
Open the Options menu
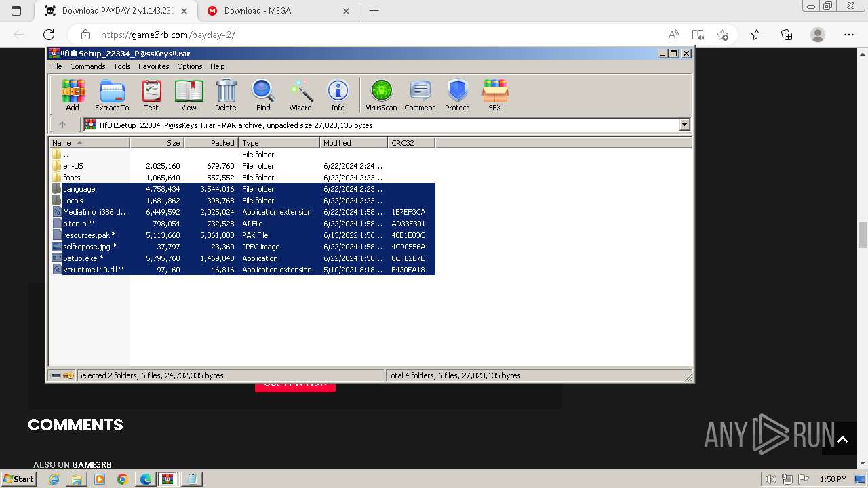190,66
